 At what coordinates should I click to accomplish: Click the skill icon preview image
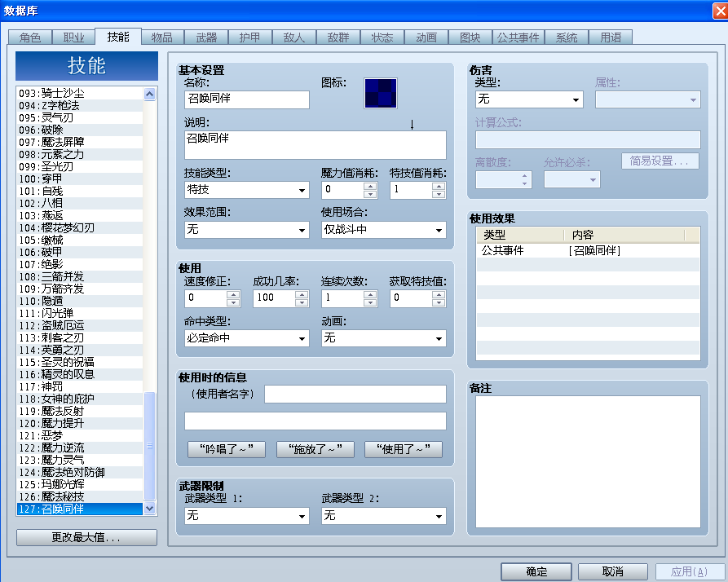click(380, 93)
